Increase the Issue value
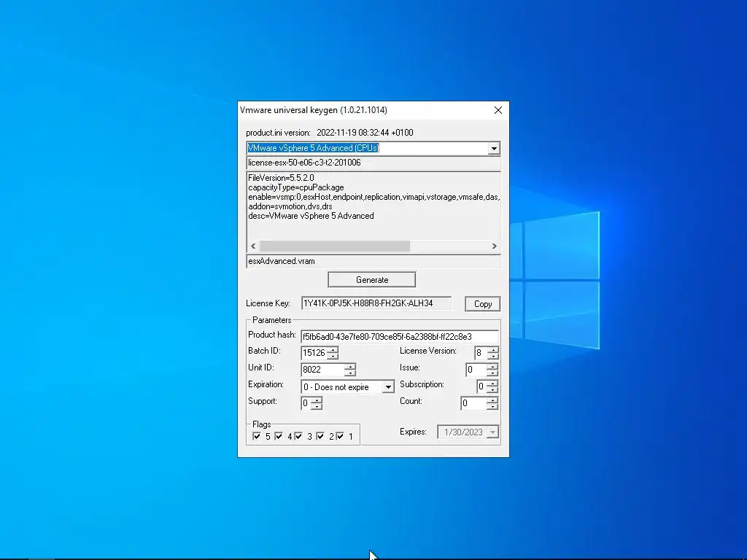The height and width of the screenshot is (560, 747). point(492,367)
